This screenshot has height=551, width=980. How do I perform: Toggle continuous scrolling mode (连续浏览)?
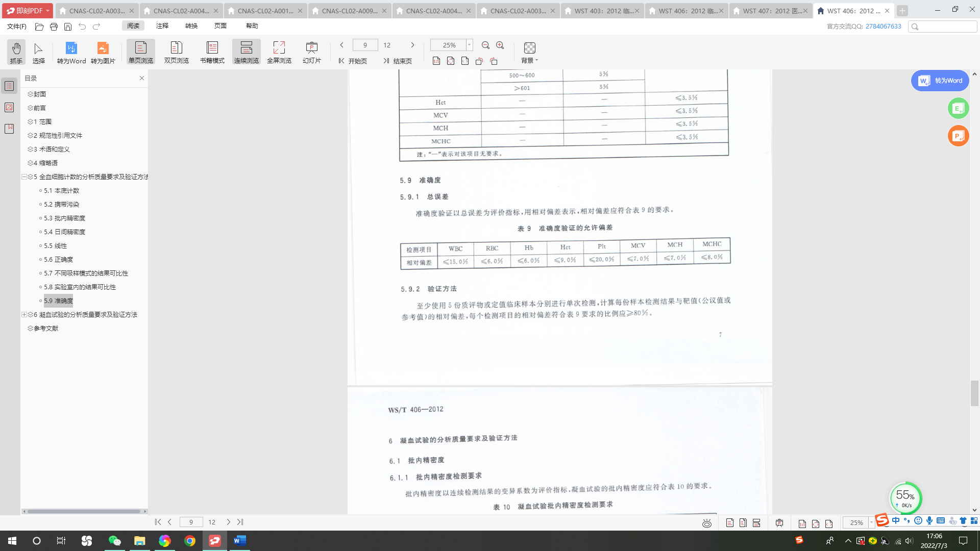pos(246,52)
